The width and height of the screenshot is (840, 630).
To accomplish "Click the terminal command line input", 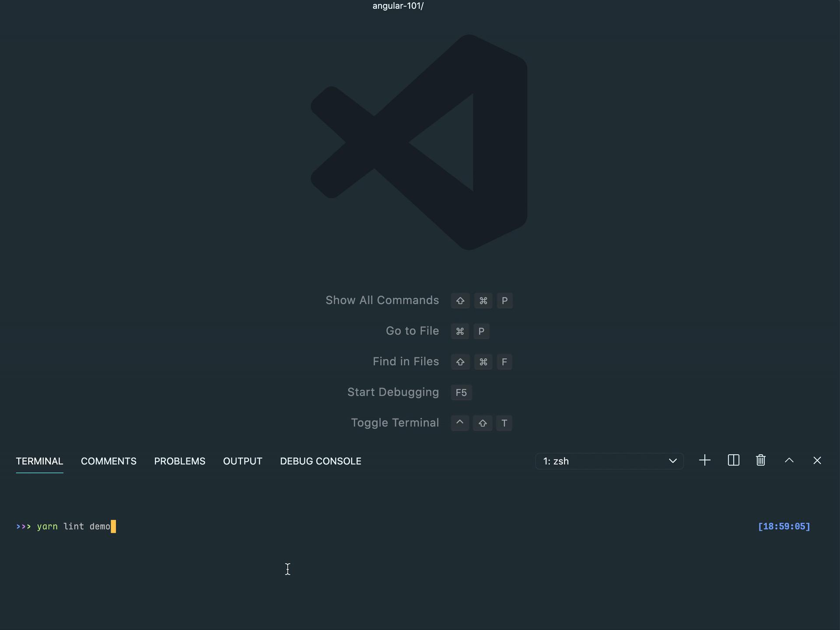I will point(74,526).
